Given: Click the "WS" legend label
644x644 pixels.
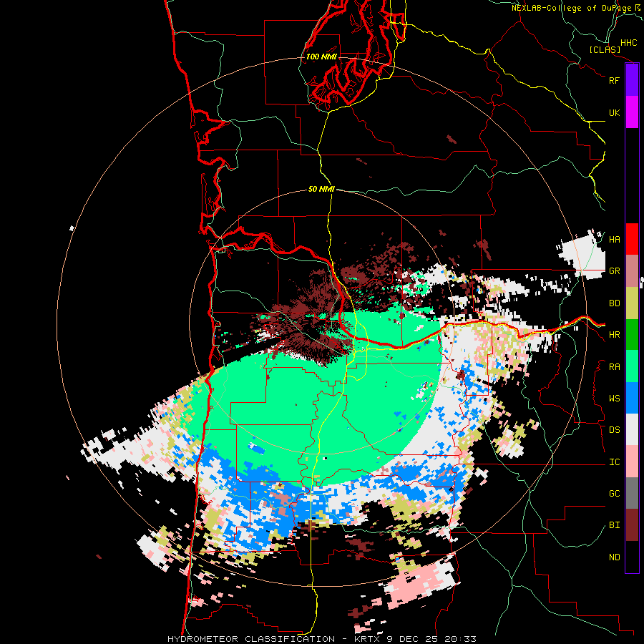Looking at the screenshot, I should click(614, 399).
